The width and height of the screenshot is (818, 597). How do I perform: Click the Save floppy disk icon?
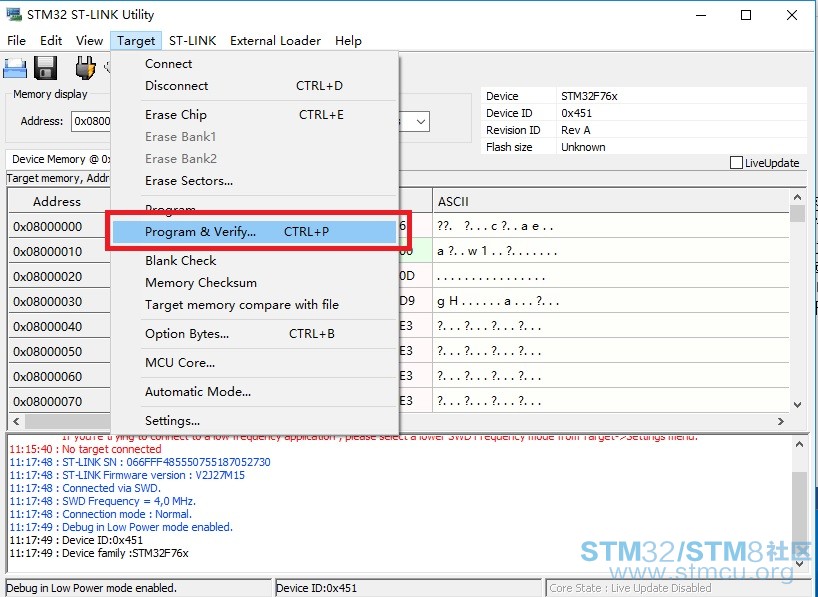(45, 68)
